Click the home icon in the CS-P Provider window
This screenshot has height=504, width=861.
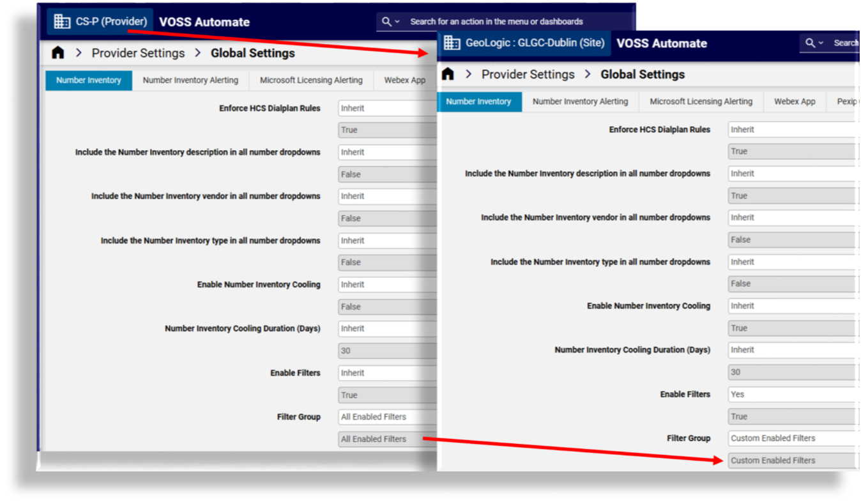[57, 53]
